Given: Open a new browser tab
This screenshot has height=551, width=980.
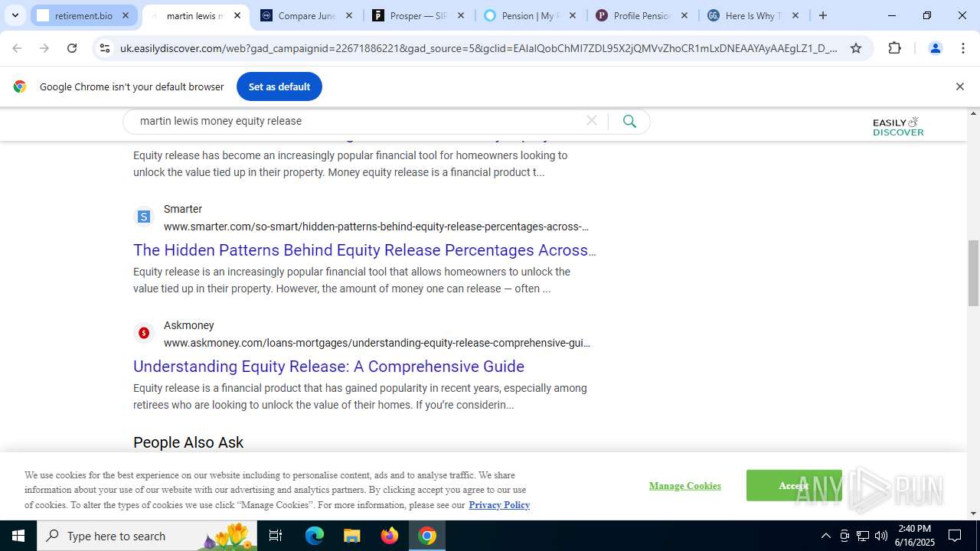Looking at the screenshot, I should tap(823, 15).
